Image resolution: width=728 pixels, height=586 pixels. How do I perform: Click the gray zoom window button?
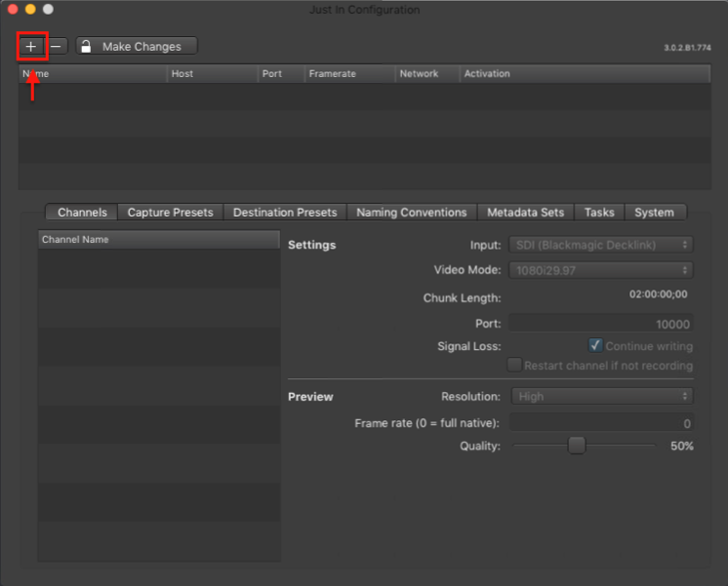(x=48, y=10)
